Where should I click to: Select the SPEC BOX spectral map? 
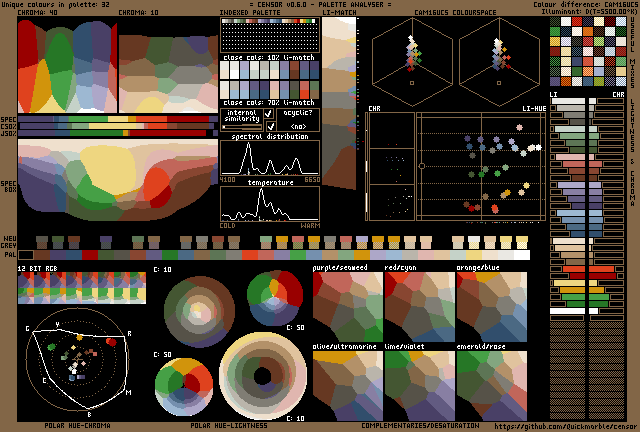tap(118, 180)
